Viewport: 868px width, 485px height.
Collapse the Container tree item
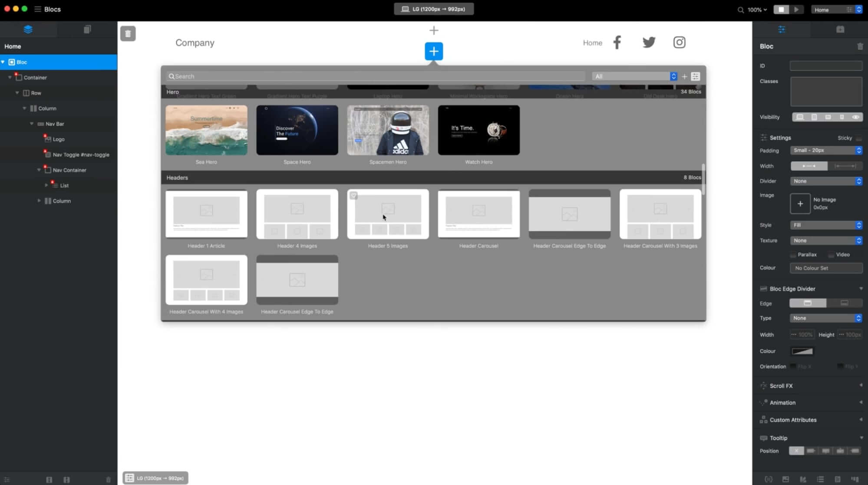point(10,77)
